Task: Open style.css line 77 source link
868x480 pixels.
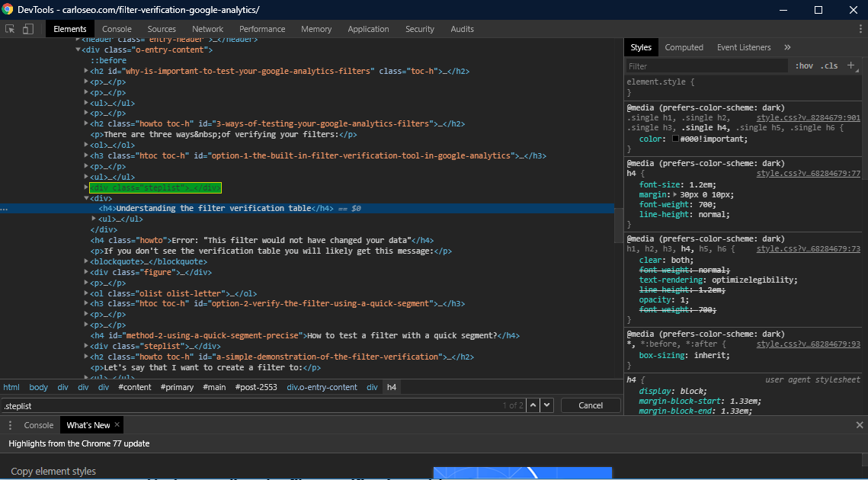Action: pyautogui.click(x=809, y=173)
